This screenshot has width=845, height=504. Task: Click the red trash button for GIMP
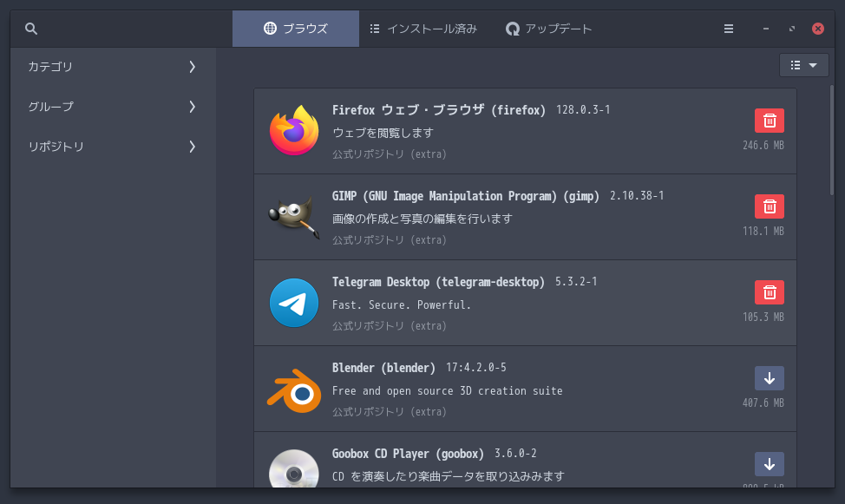(x=769, y=206)
